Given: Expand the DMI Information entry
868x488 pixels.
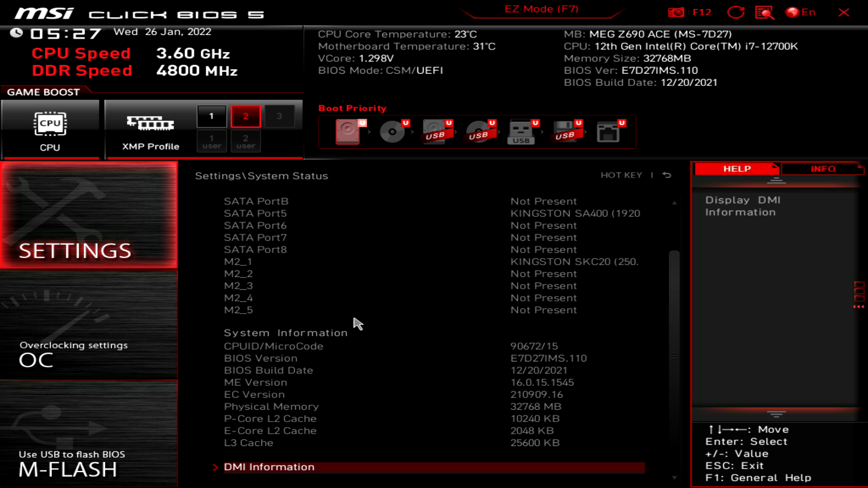Looking at the screenshot, I should pyautogui.click(x=269, y=467).
